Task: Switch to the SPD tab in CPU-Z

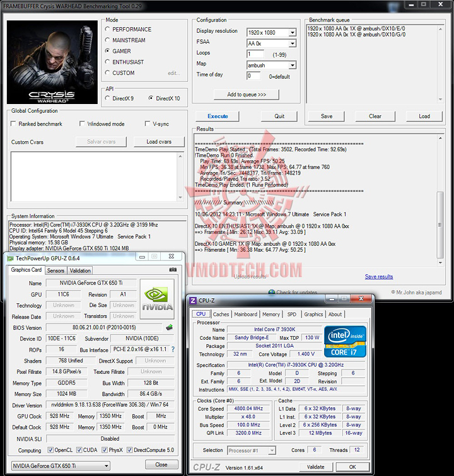Action: 291,314
